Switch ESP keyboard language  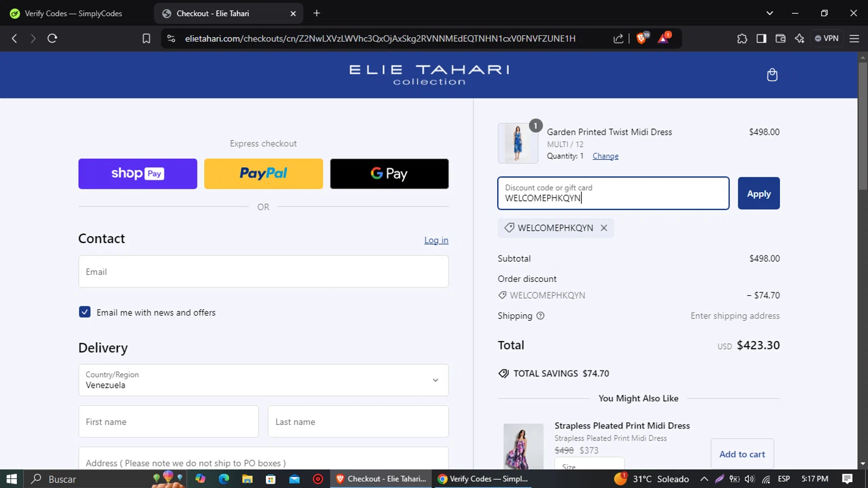[784, 479]
